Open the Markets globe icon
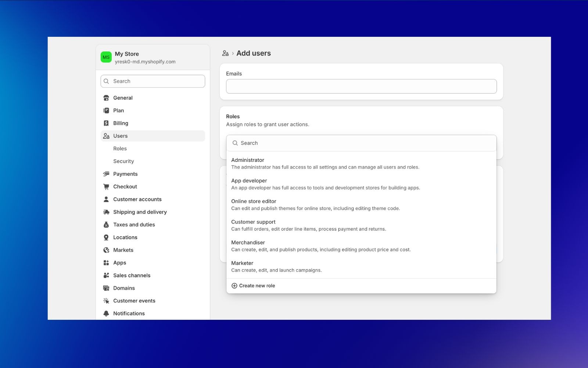Viewport: 588px width, 368px height. [106, 250]
